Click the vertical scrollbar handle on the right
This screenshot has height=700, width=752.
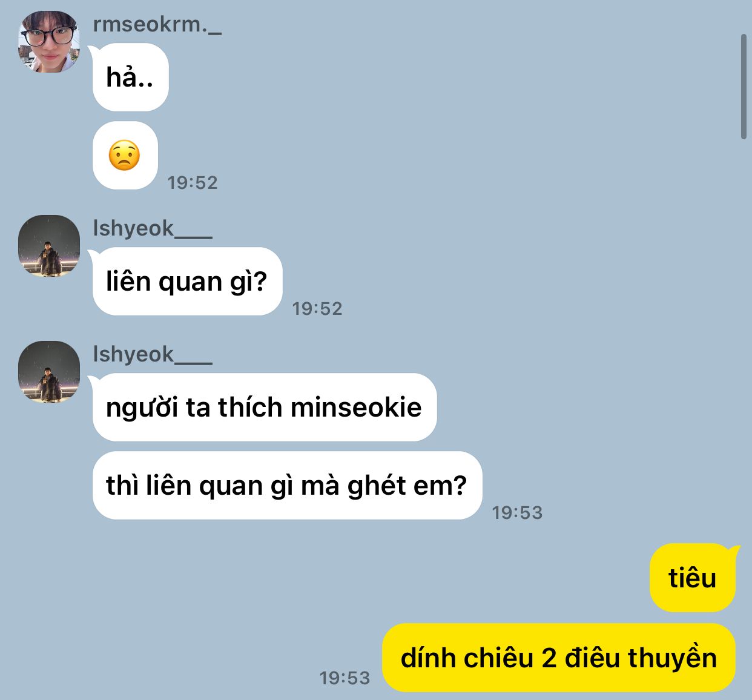pos(744,87)
